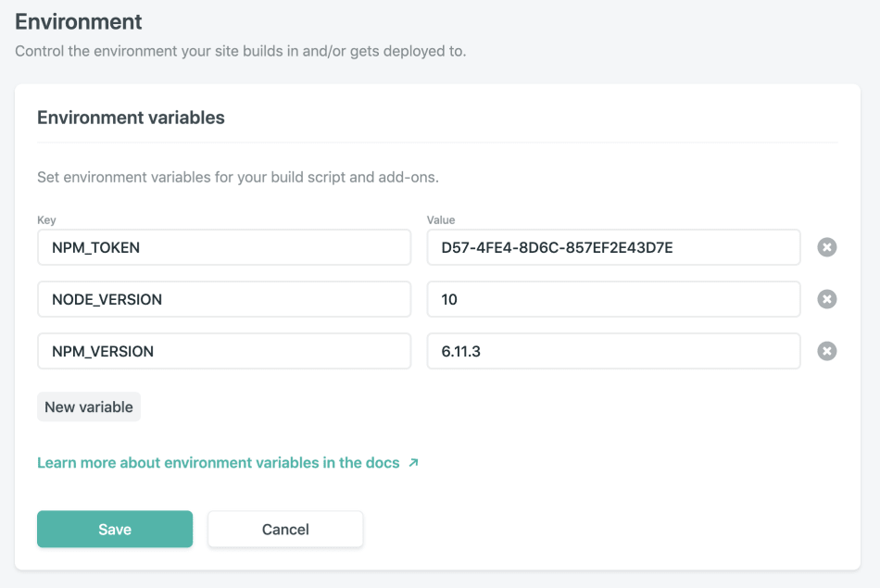The image size is (880, 588).
Task: Click the Value column label
Action: tap(441, 220)
